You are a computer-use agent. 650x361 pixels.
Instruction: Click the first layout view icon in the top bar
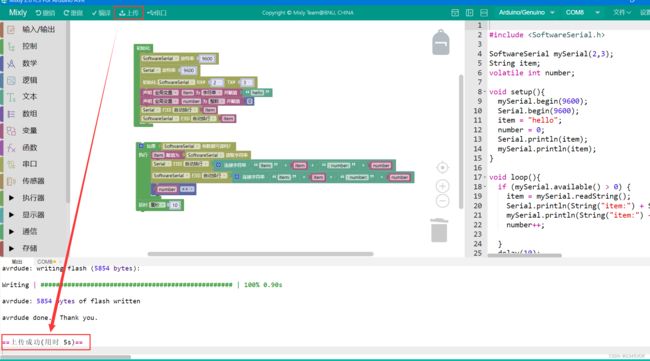click(455, 13)
